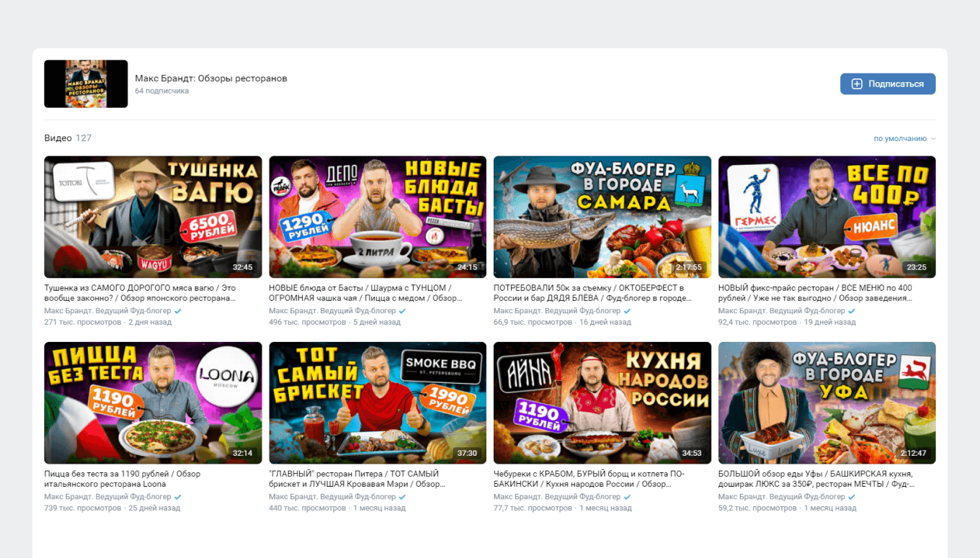Open the 'Фуд-блогер в городе Самара' thumbnail
Viewport: 980px width, 558px height.
(x=602, y=217)
